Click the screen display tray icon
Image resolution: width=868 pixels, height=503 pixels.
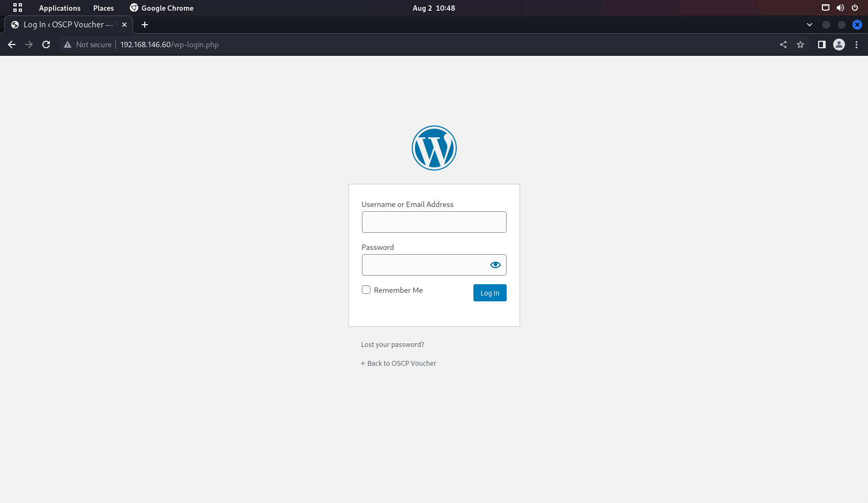click(826, 8)
